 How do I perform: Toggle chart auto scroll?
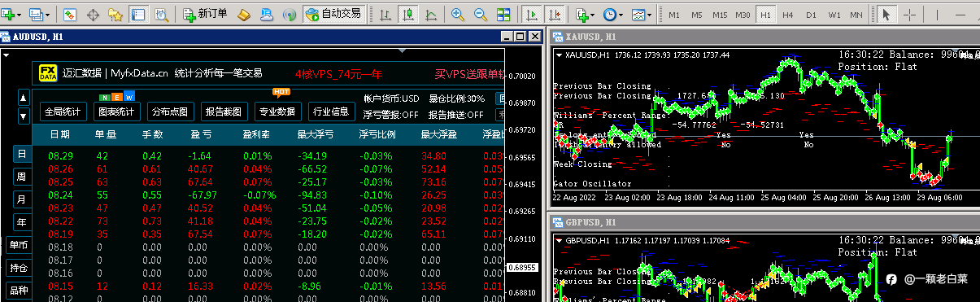[532, 15]
